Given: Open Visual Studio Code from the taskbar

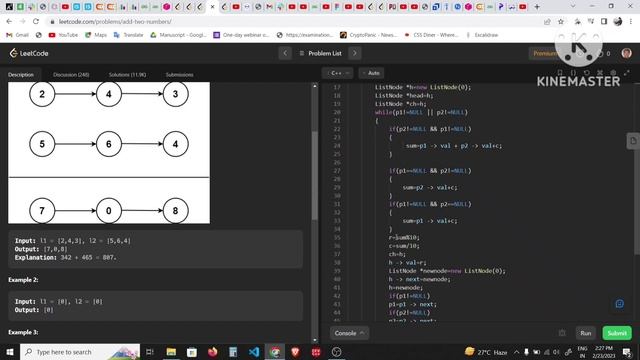Looking at the screenshot, I should [x=254, y=352].
